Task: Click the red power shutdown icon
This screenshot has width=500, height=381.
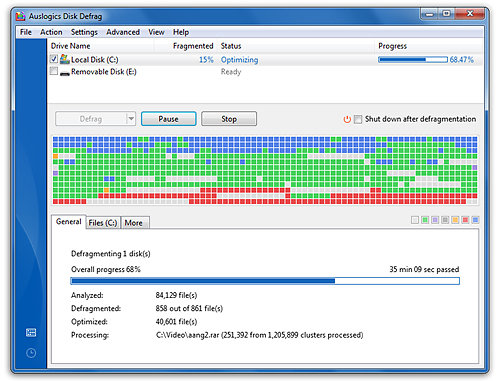Action: (347, 119)
